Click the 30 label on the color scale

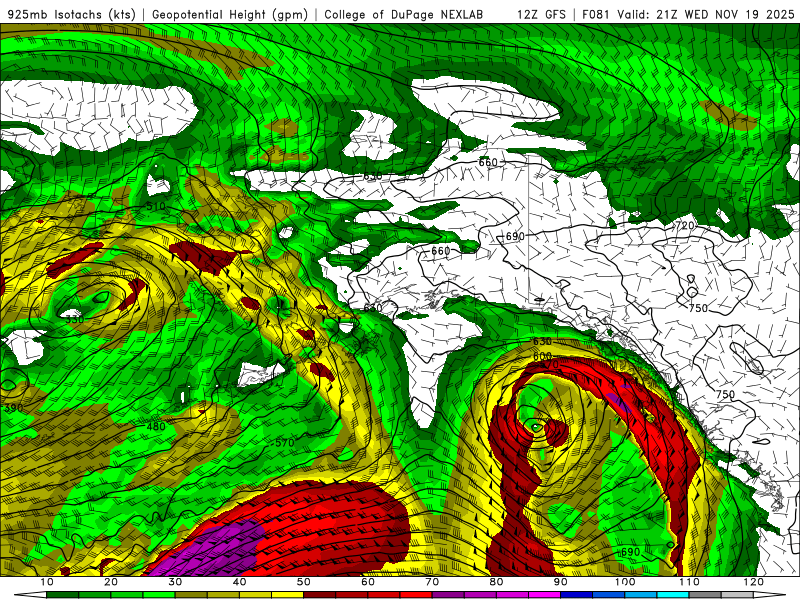[175, 582]
